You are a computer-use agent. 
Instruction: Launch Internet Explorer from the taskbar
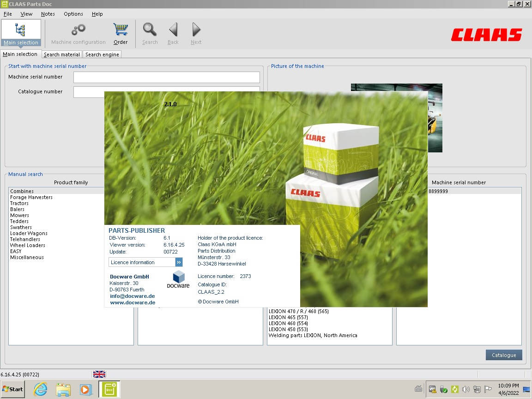click(x=40, y=389)
